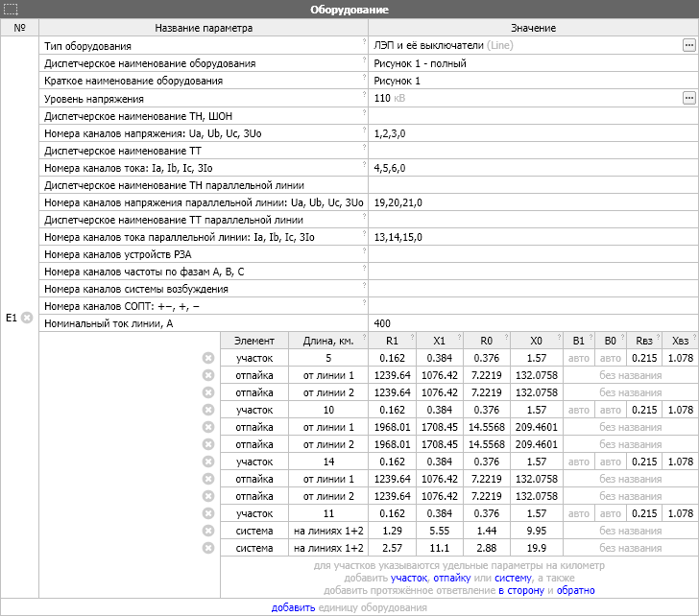The image size is (699, 616).
Task: Click 'Элемент' header in line elements table
Action: click(x=254, y=341)
